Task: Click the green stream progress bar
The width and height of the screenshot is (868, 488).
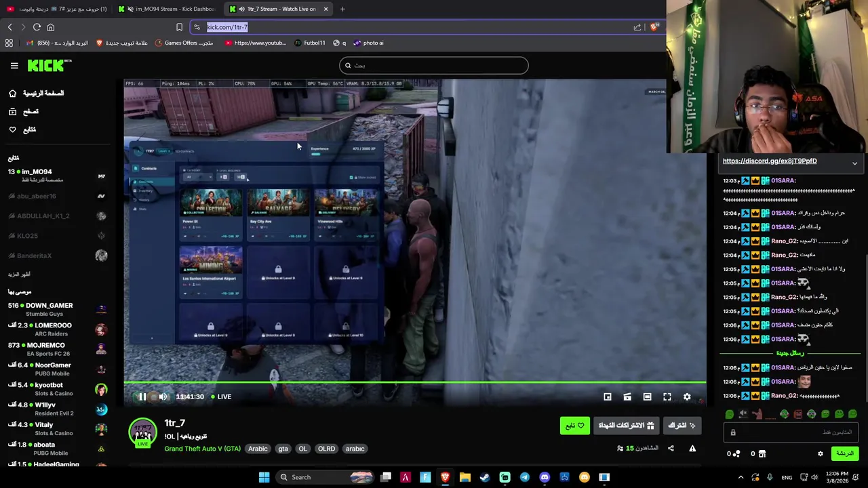Action: [414, 384]
